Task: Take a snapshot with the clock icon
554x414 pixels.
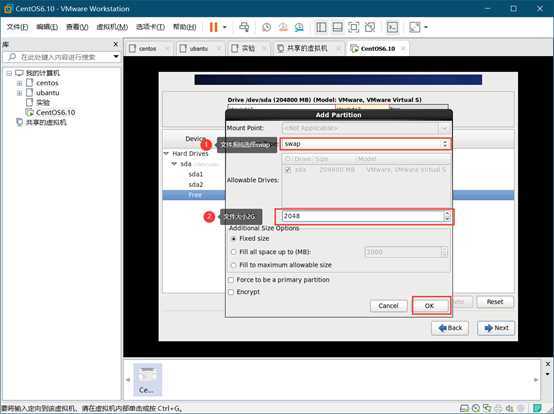Action: pyautogui.click(x=267, y=27)
